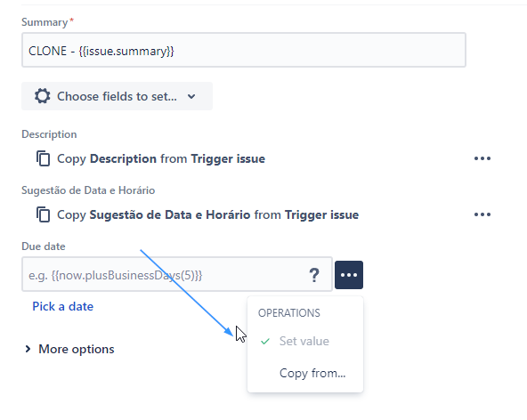Click the gear icon in Choose fields button
The image size is (527, 420).
click(x=43, y=96)
